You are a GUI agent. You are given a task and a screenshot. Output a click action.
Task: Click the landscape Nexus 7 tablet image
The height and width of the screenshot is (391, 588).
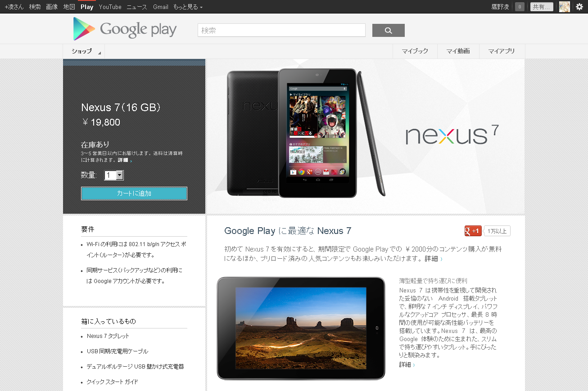click(x=301, y=328)
